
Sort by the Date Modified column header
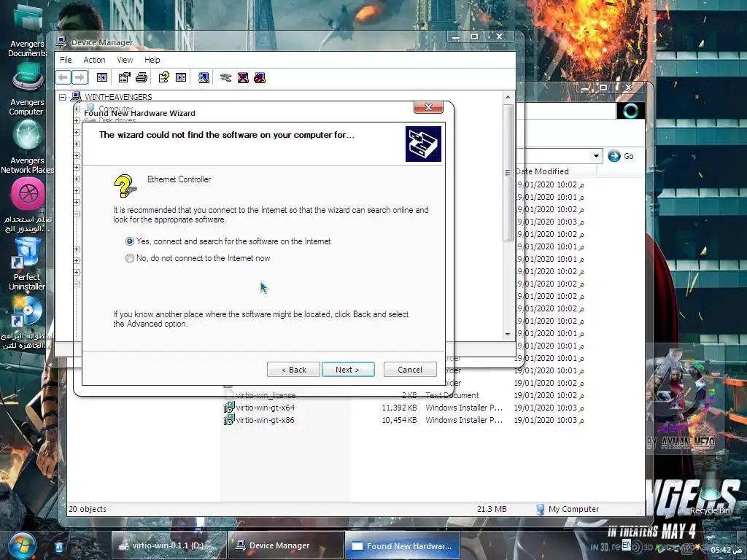tap(555, 171)
